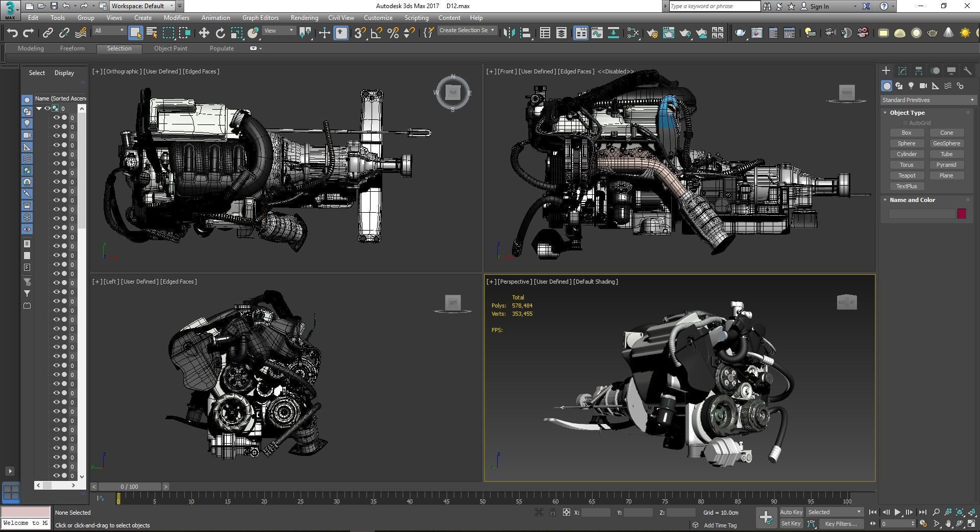Click the object color swatch

click(962, 214)
